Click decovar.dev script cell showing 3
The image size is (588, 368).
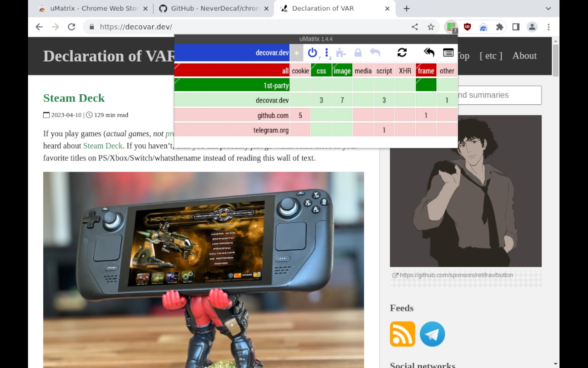384,100
